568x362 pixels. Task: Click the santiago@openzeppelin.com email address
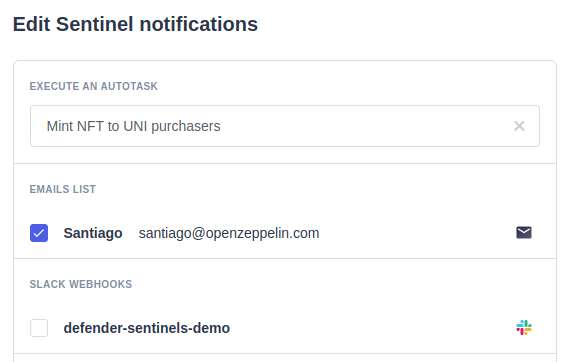pyautogui.click(x=229, y=233)
